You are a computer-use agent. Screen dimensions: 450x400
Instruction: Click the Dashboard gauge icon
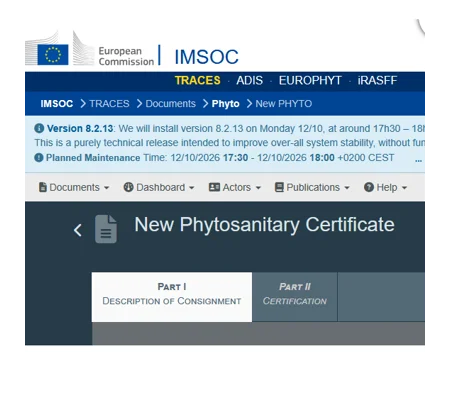[128, 187]
